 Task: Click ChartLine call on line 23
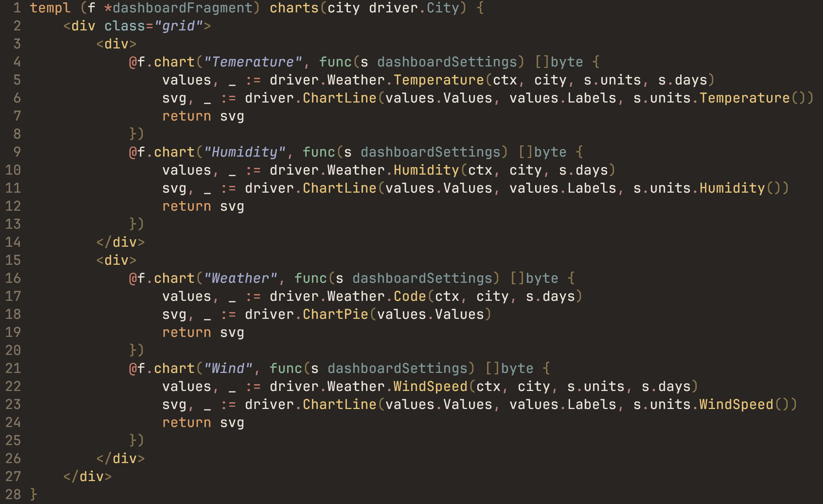coord(339,404)
